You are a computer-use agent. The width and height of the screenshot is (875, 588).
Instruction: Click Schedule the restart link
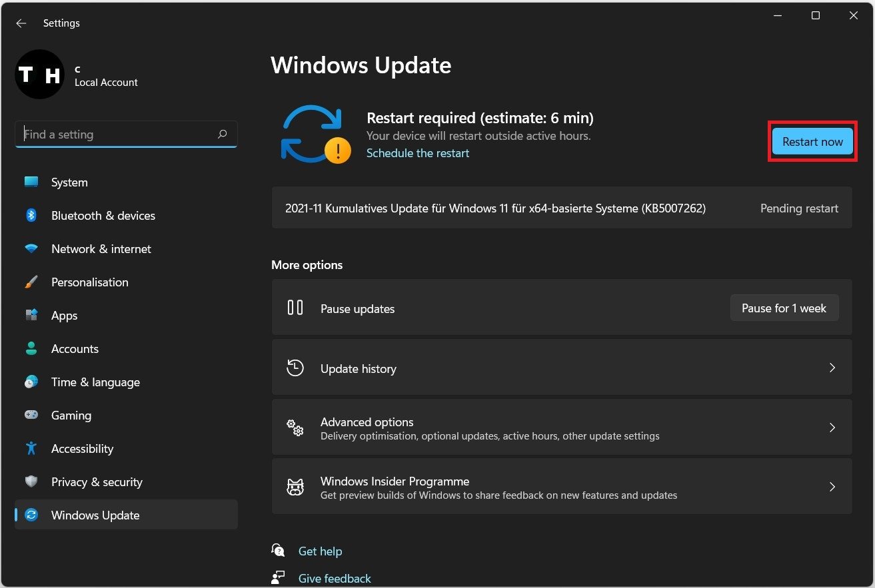(418, 153)
